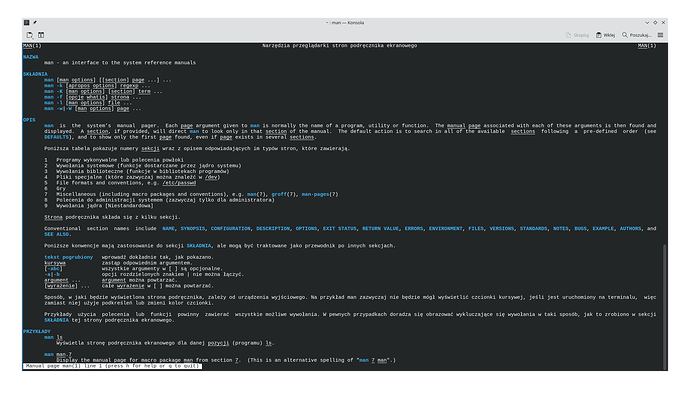Viewport: 690px width, 397px height.
Task: Click MAN(1) header at top left
Action: click(x=32, y=46)
